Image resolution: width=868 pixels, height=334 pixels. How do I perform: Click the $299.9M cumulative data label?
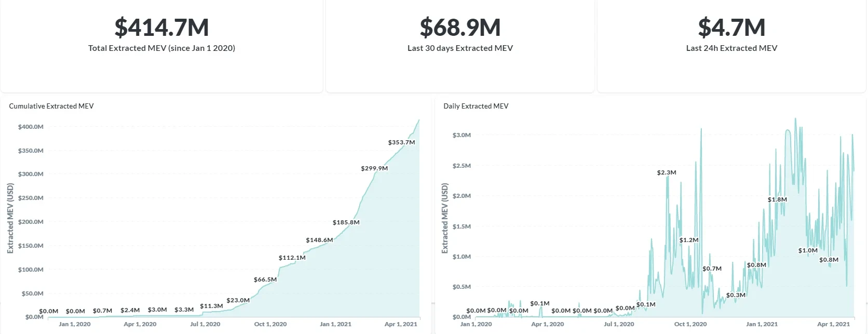374,168
